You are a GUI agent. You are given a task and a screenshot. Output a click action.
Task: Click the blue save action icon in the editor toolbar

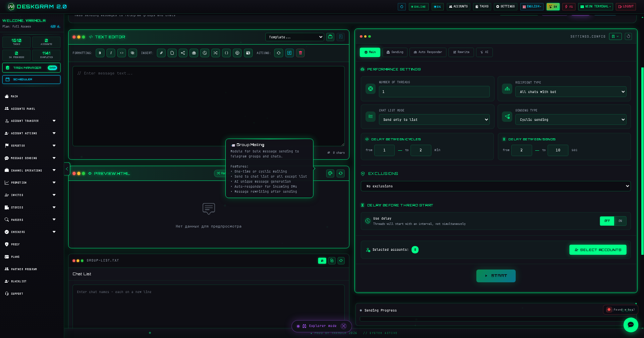tap(290, 53)
